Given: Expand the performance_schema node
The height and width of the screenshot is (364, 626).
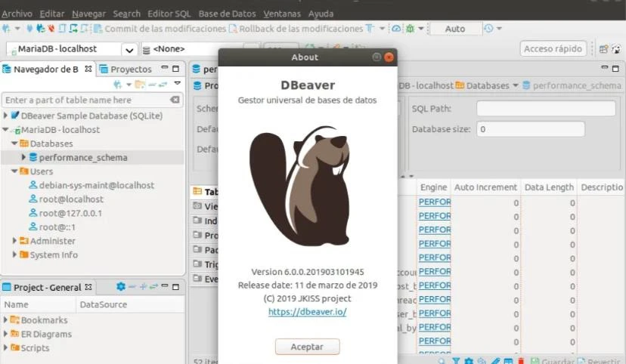Looking at the screenshot, I should [23, 158].
